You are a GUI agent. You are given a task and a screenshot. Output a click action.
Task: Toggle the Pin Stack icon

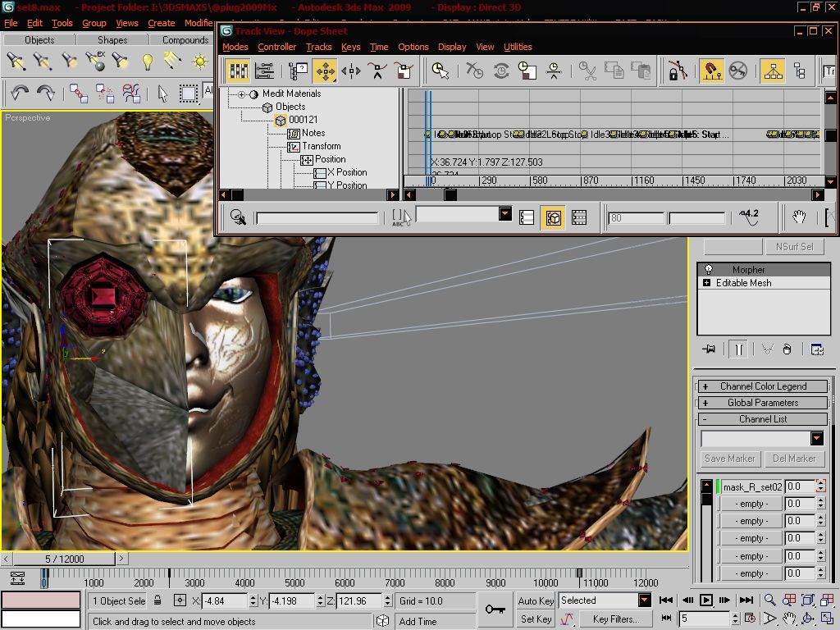[x=708, y=349]
